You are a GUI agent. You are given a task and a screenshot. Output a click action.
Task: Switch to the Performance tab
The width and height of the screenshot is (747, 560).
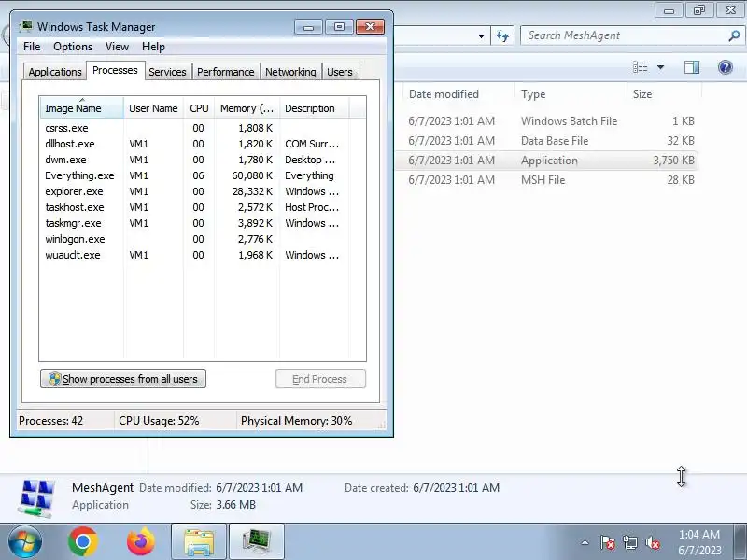[x=226, y=72]
